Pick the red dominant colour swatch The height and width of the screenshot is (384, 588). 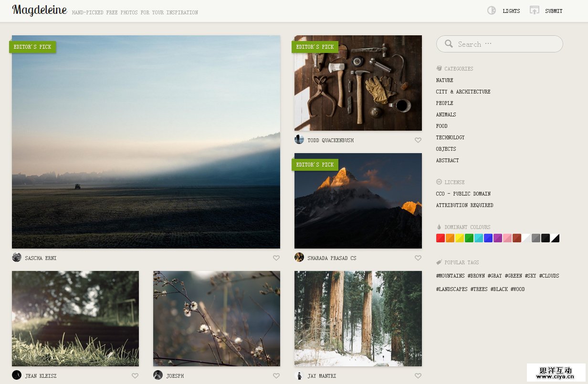[x=441, y=238]
